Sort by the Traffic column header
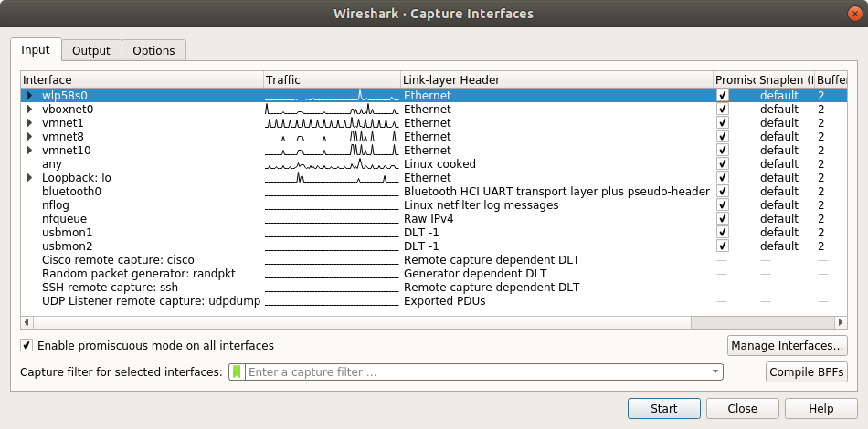This screenshot has width=868, height=429. [x=333, y=79]
